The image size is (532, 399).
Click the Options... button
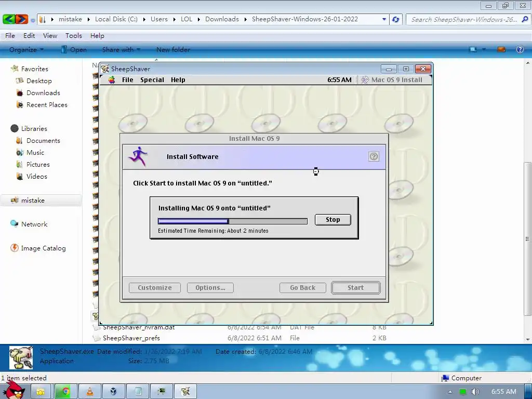pos(210,288)
